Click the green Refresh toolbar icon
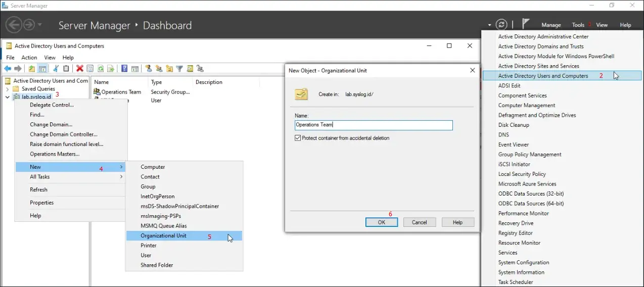This screenshot has height=287, width=644. coord(101,69)
